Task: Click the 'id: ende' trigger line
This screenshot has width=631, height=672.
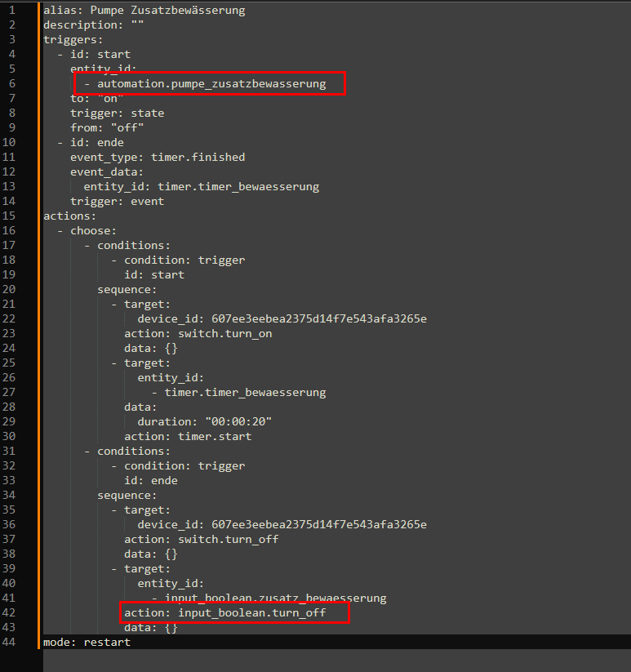Action: pyautogui.click(x=96, y=143)
